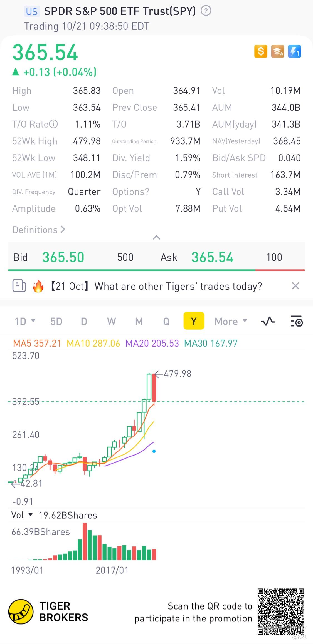The width and height of the screenshot is (313, 644).
Task: Open chart settings list-gear icon
Action: click(x=297, y=321)
